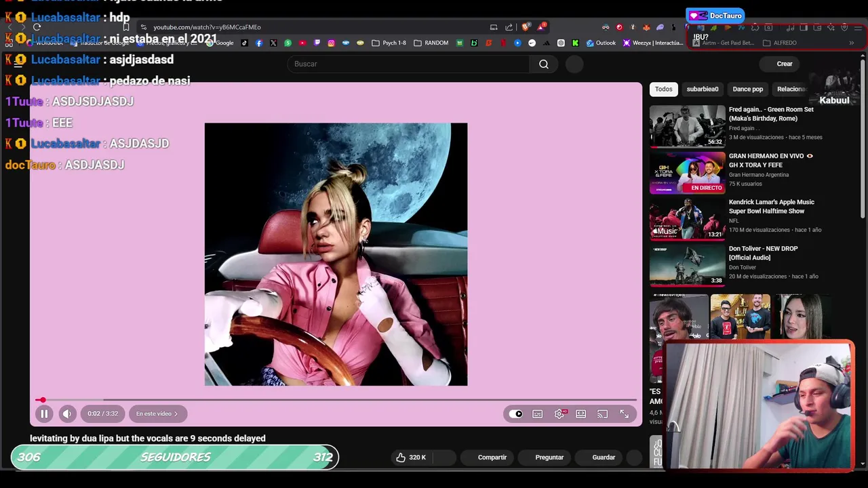Click the share icon in address bar
This screenshot has height=488, width=868.
tap(509, 27)
